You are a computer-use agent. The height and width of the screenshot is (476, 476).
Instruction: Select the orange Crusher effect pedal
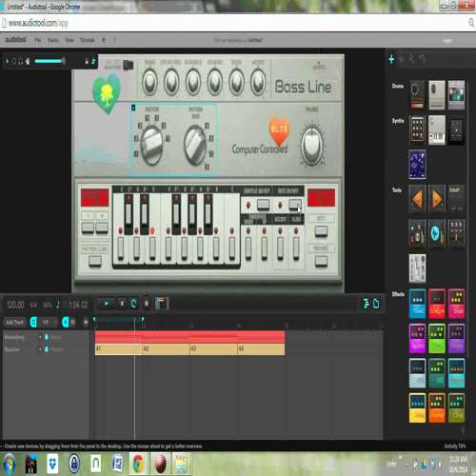click(437, 408)
